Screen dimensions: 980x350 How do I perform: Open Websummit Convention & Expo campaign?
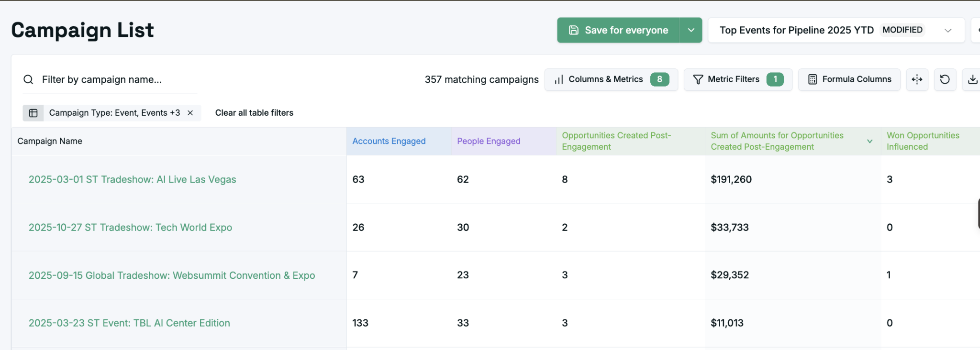[171, 275]
